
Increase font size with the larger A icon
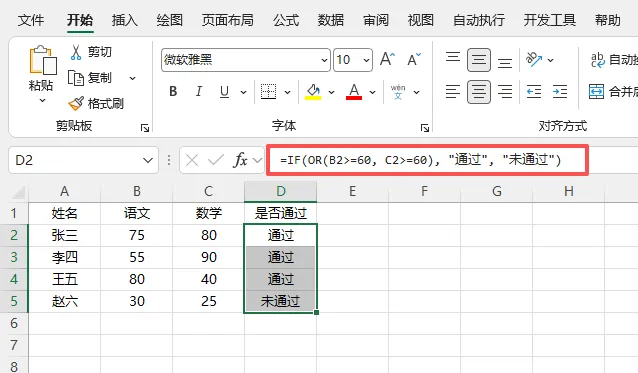coord(387,59)
